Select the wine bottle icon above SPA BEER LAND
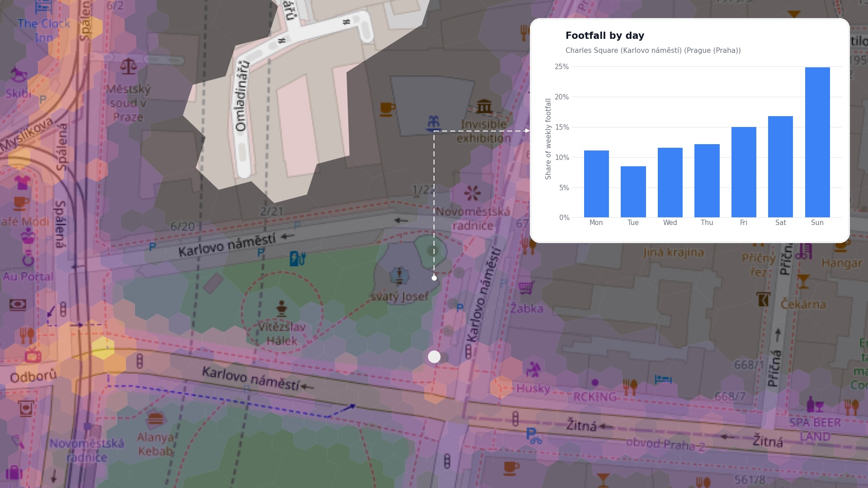Image resolution: width=868 pixels, height=488 pixels. tap(815, 404)
